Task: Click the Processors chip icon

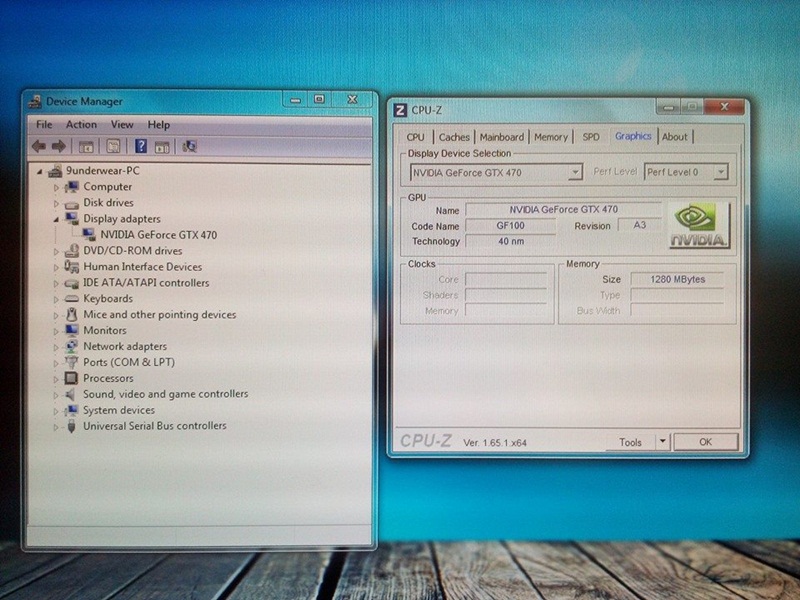Action: point(71,378)
